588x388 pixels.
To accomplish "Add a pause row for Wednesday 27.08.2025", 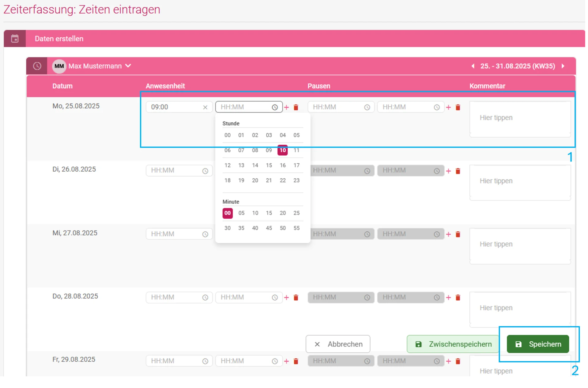I will pos(448,234).
